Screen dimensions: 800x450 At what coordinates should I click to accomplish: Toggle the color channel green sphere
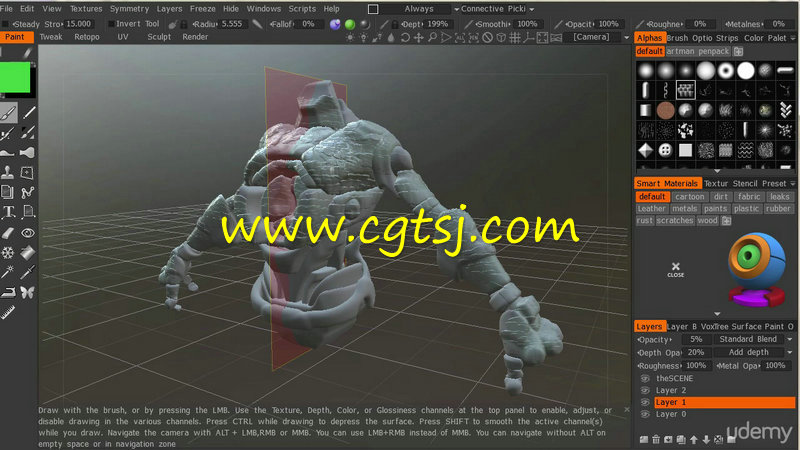pyautogui.click(x=350, y=24)
